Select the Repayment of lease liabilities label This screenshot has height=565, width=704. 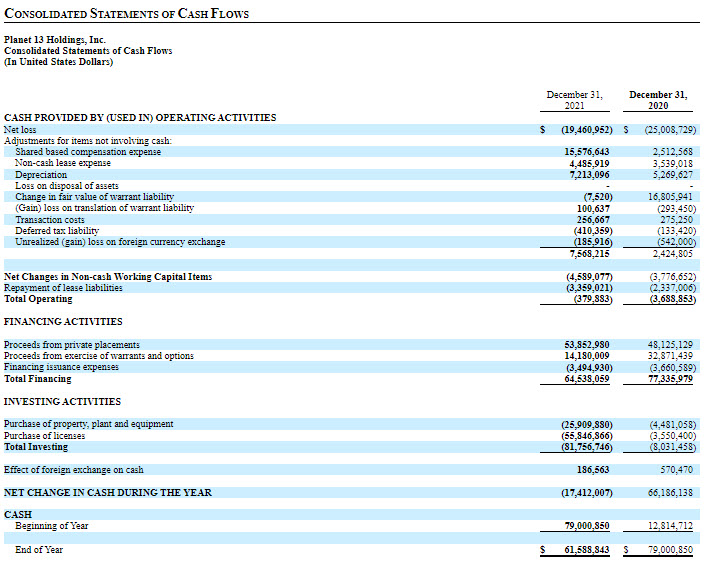click(x=63, y=287)
